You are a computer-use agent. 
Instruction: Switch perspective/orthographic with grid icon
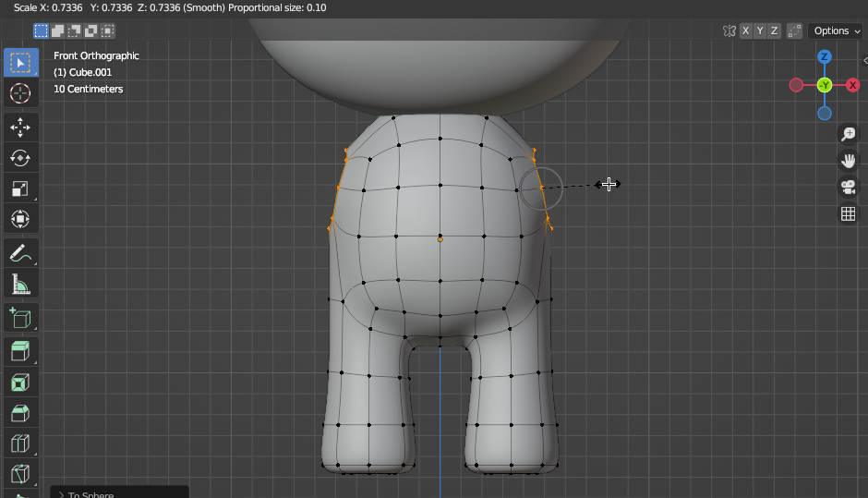[x=848, y=213]
